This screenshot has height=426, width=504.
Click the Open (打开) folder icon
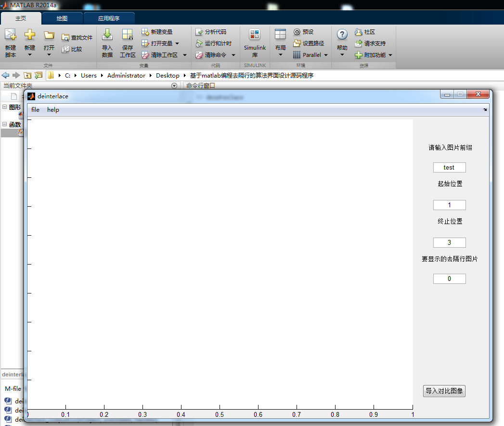pos(49,35)
